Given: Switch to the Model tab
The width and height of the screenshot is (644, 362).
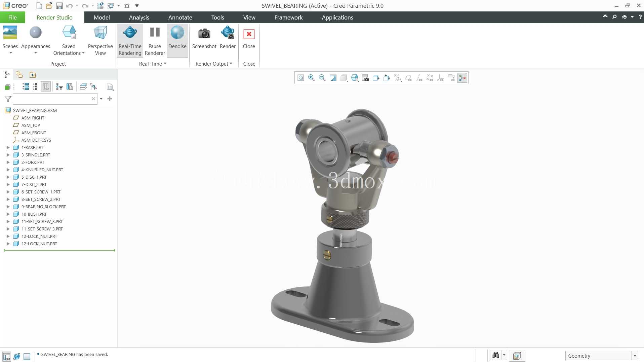Looking at the screenshot, I should tap(102, 17).
